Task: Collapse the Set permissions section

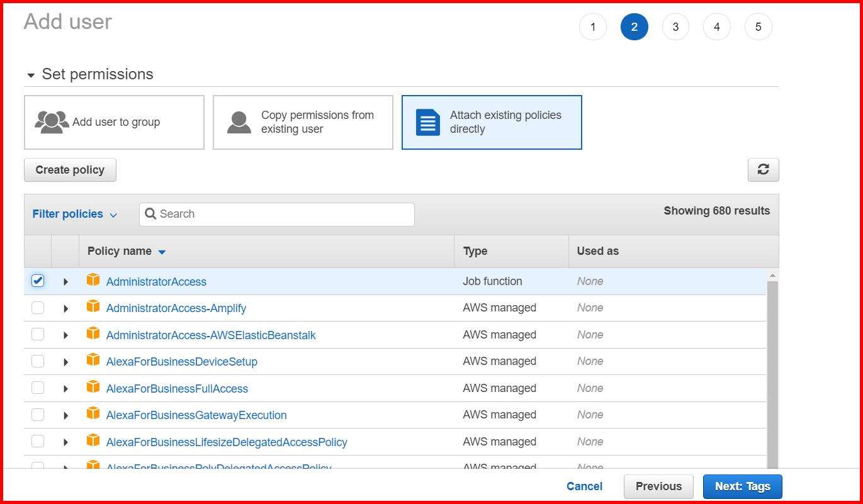Action: 31,74
